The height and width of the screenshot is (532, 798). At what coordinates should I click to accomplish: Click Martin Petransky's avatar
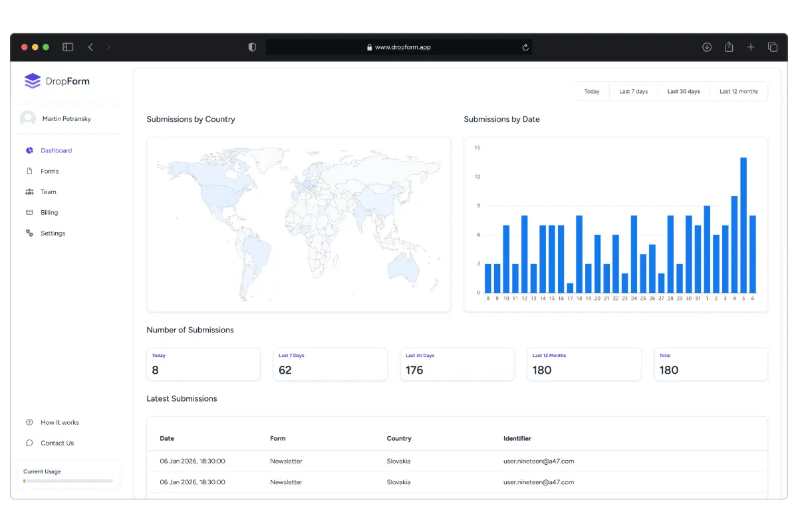pos(27,118)
